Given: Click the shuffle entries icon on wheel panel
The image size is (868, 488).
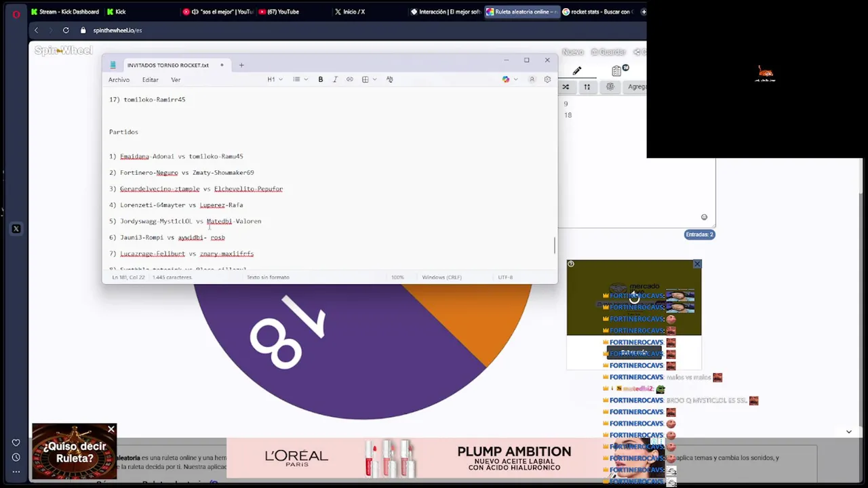Looking at the screenshot, I should click(566, 87).
